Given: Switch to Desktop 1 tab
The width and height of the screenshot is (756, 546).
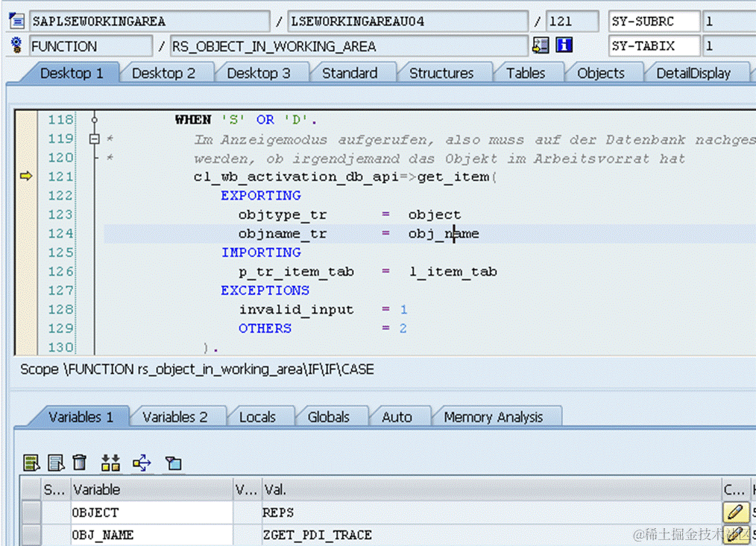Looking at the screenshot, I should (72, 73).
